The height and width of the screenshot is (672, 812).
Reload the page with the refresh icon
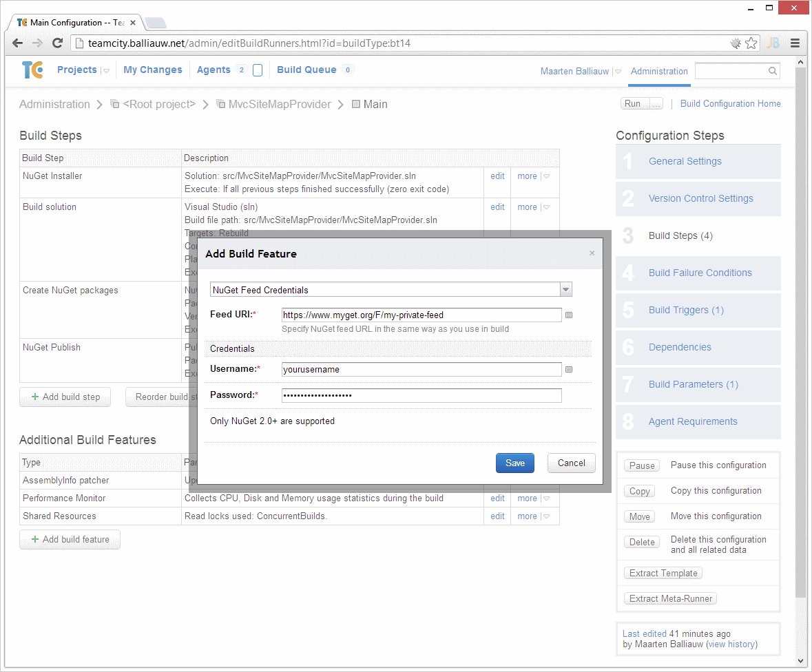[x=58, y=43]
